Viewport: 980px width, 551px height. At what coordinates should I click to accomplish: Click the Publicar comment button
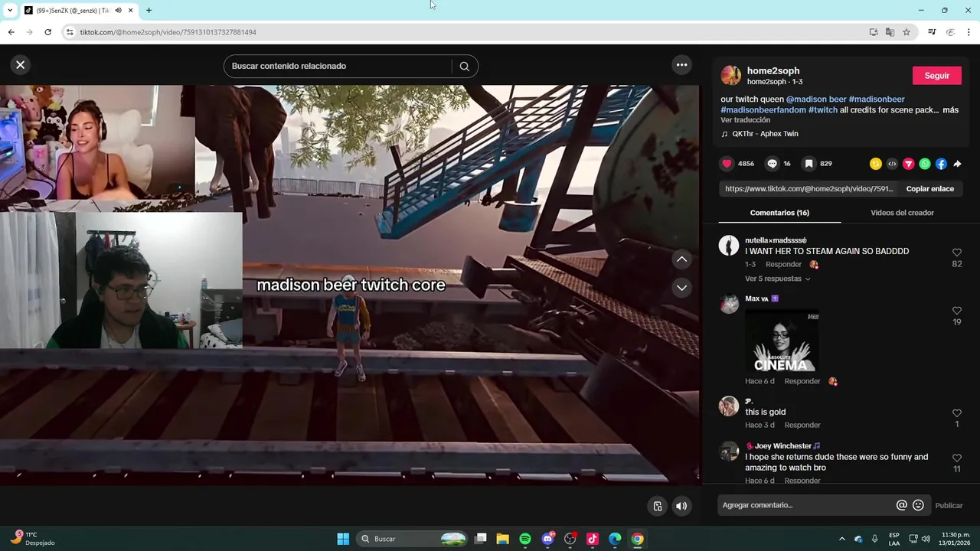[x=949, y=505]
